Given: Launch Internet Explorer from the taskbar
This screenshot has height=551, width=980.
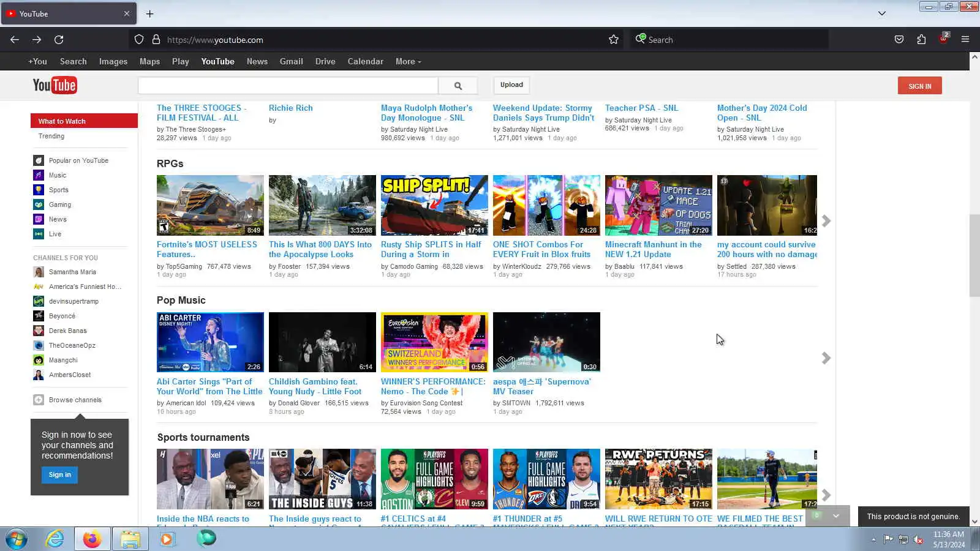Looking at the screenshot, I should click(55, 539).
